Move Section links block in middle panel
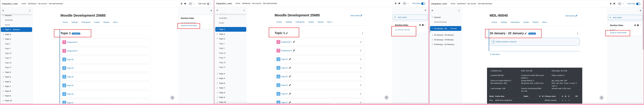 click(x=420, y=25)
